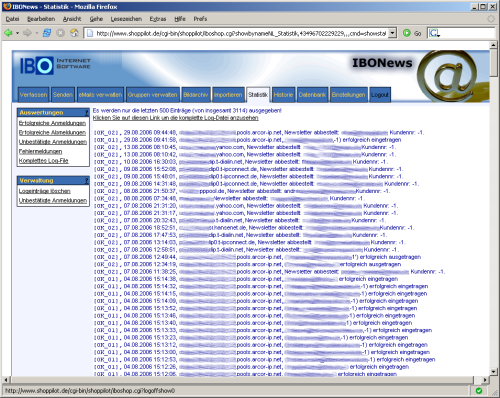Select the Statistik tab
This screenshot has height=398, width=500.
(258, 95)
